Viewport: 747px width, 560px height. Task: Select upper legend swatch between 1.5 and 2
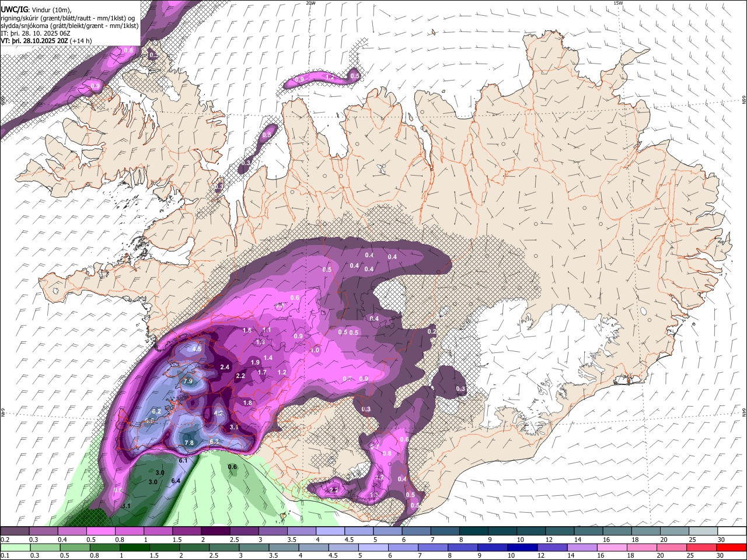pos(187,531)
